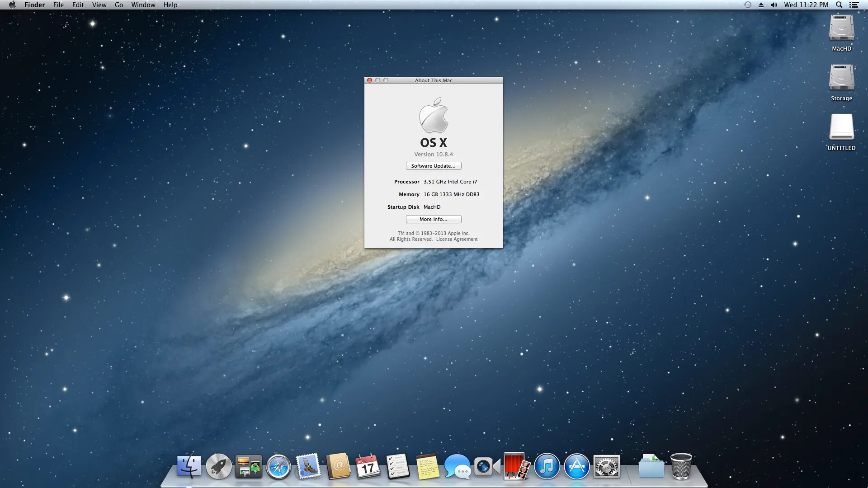Open Photo Booth from dock
This screenshot has height=488, width=868.
pyautogui.click(x=516, y=466)
